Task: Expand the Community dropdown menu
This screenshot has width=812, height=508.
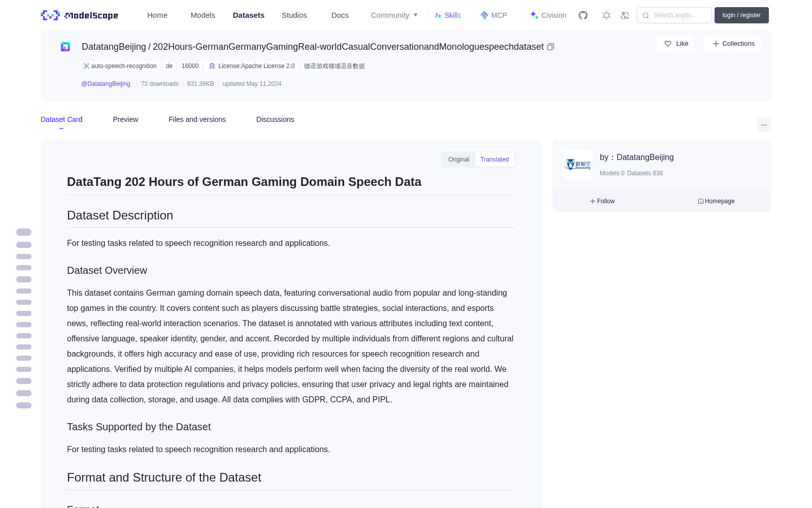Action: coord(394,15)
